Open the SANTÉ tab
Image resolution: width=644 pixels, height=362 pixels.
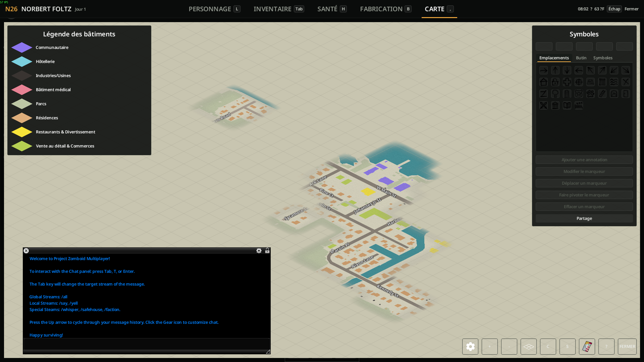(332, 9)
